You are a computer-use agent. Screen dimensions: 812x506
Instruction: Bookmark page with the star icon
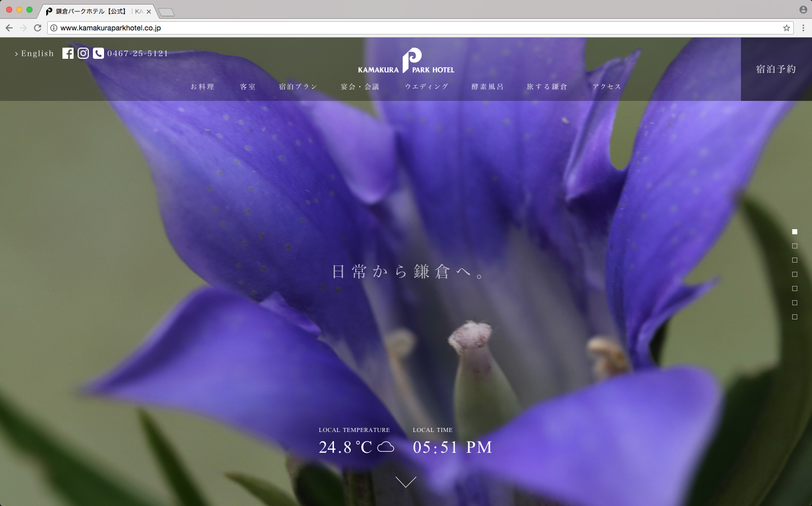(x=786, y=28)
